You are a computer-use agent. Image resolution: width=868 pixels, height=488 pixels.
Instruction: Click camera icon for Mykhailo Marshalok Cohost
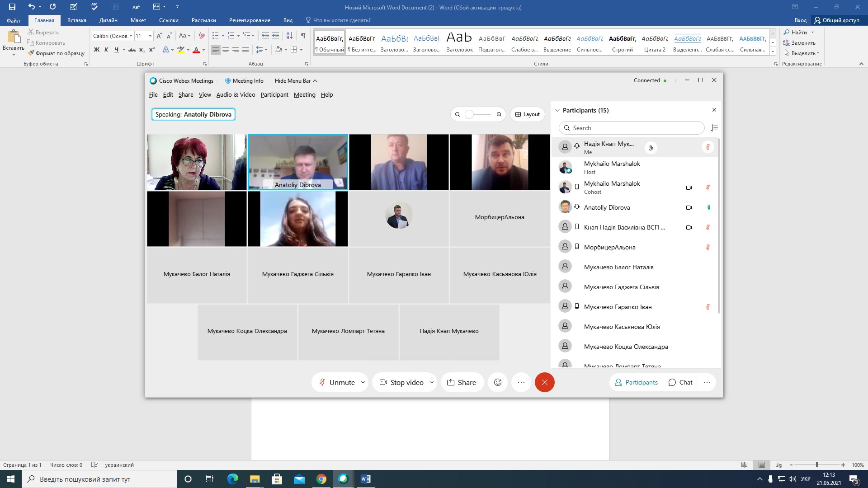(x=689, y=188)
